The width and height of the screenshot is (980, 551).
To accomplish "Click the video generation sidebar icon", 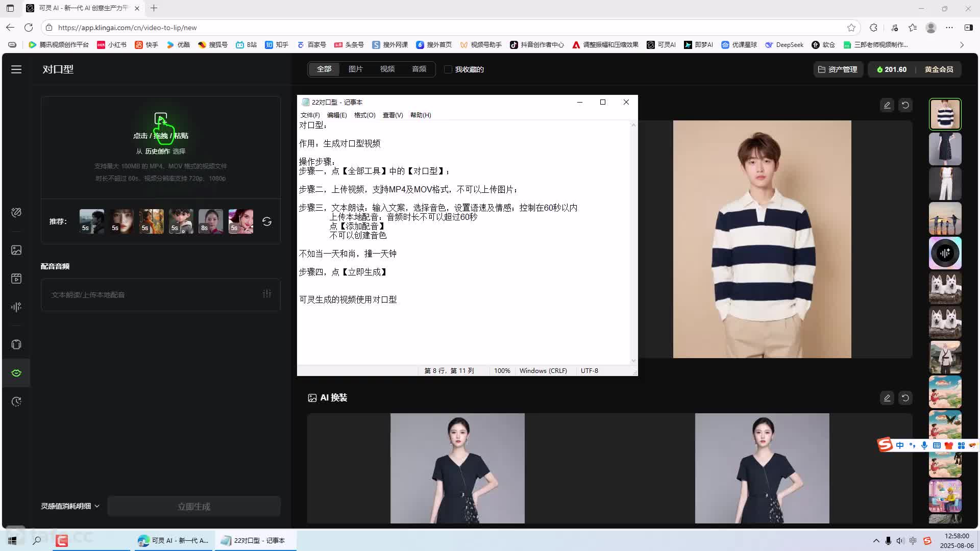I will (x=16, y=279).
